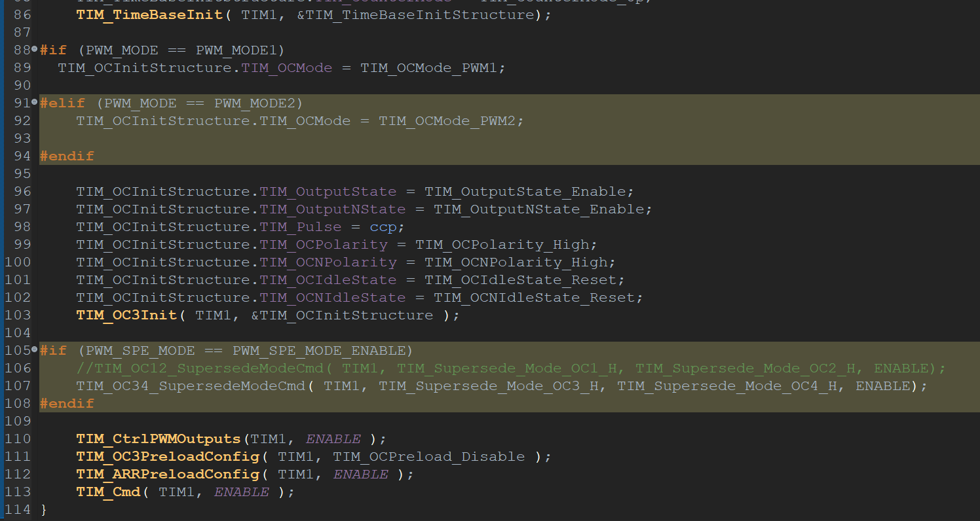980x521 pixels.
Task: Click TIM_Supersede_Mode_OC2_H in the comment
Action: (x=745, y=368)
